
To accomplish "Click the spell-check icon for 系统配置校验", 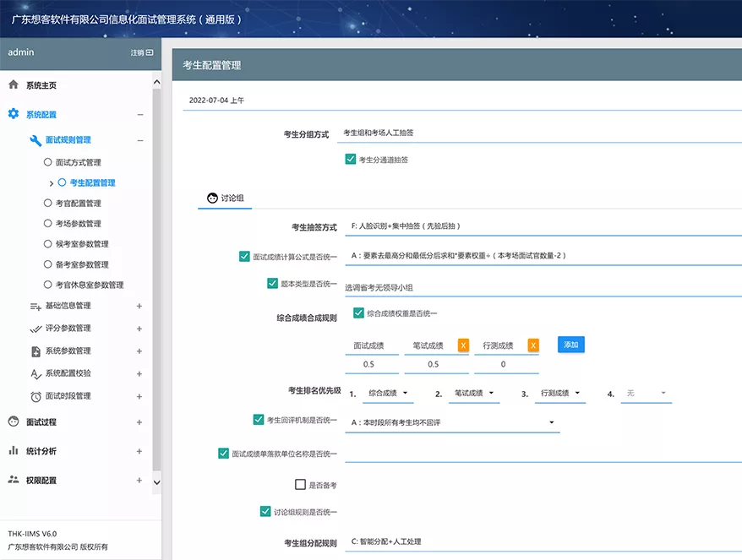I will pos(36,374).
